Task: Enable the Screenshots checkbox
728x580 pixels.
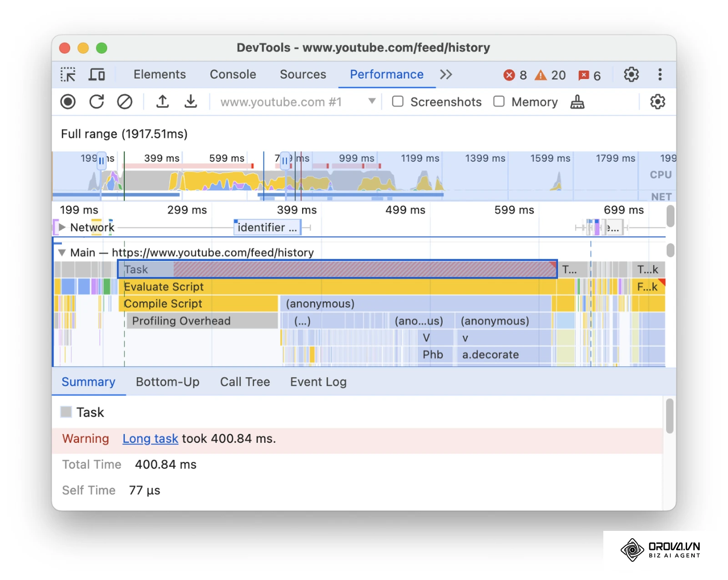Action: point(398,101)
